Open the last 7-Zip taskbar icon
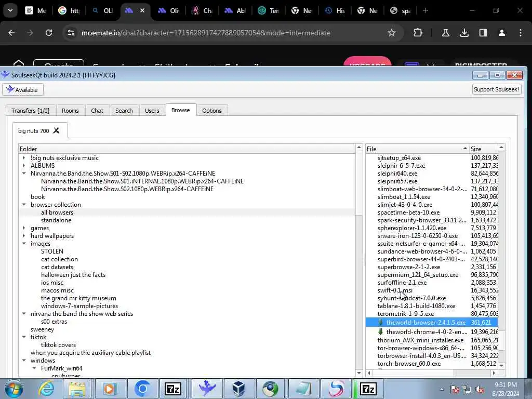 (x=368, y=389)
